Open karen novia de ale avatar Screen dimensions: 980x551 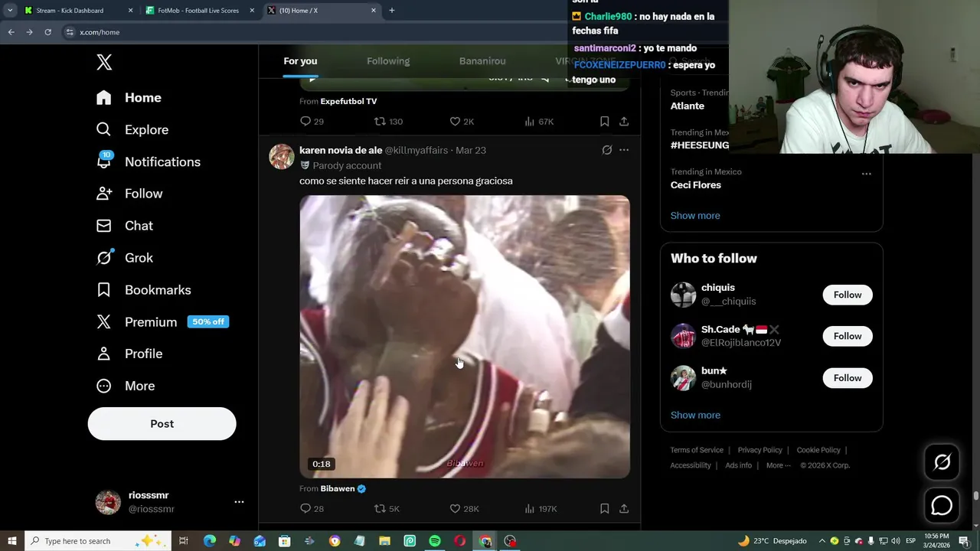click(282, 156)
